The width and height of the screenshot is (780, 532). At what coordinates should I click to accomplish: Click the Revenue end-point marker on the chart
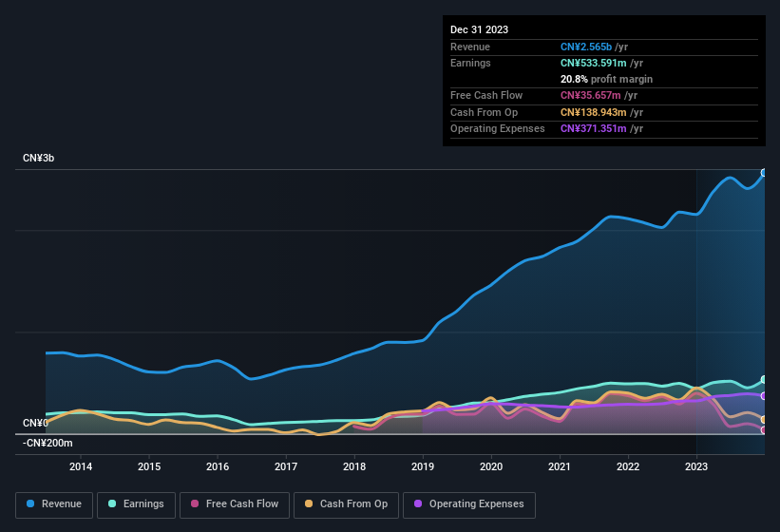point(764,173)
